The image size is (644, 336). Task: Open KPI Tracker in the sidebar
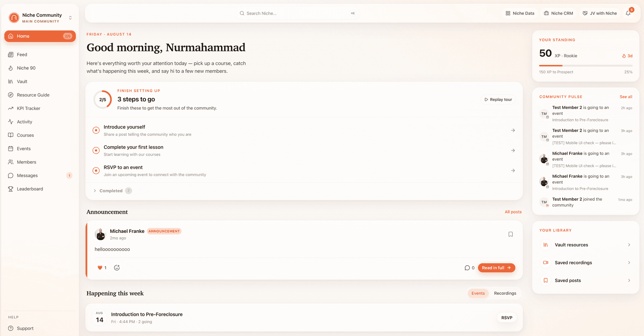click(x=40, y=108)
